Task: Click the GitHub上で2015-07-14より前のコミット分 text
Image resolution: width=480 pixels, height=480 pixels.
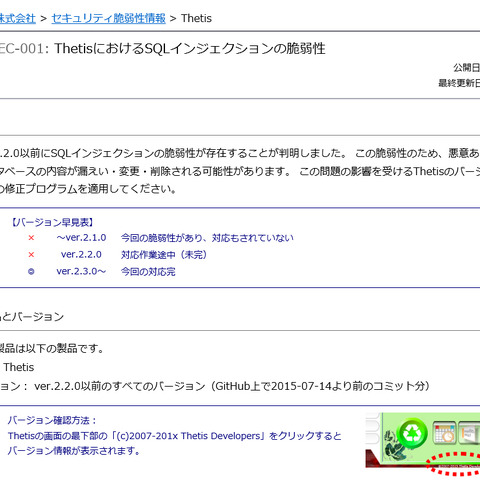Action: (x=322, y=386)
